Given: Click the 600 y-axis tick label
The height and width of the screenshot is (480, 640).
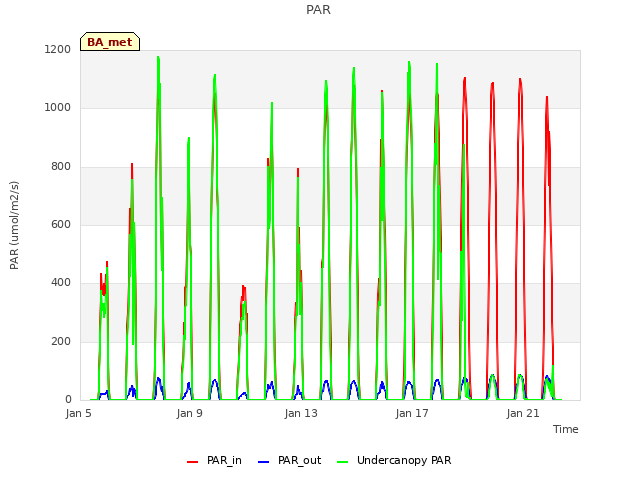Looking at the screenshot, I should 61,225.
